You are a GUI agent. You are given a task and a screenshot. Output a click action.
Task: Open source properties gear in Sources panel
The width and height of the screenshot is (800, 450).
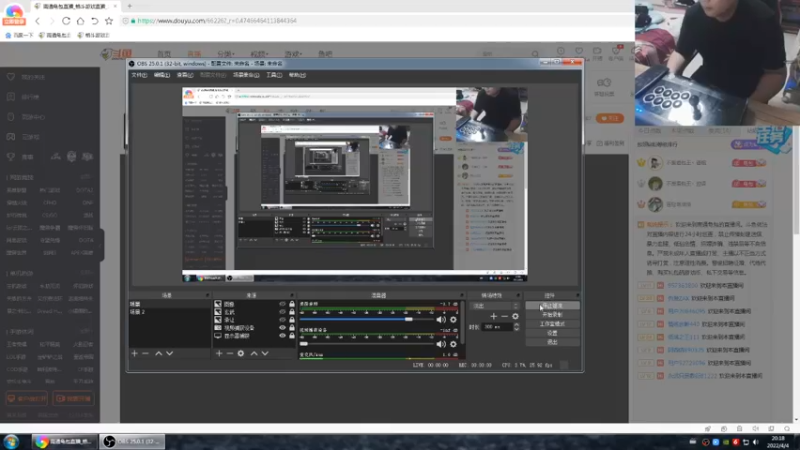click(x=241, y=353)
